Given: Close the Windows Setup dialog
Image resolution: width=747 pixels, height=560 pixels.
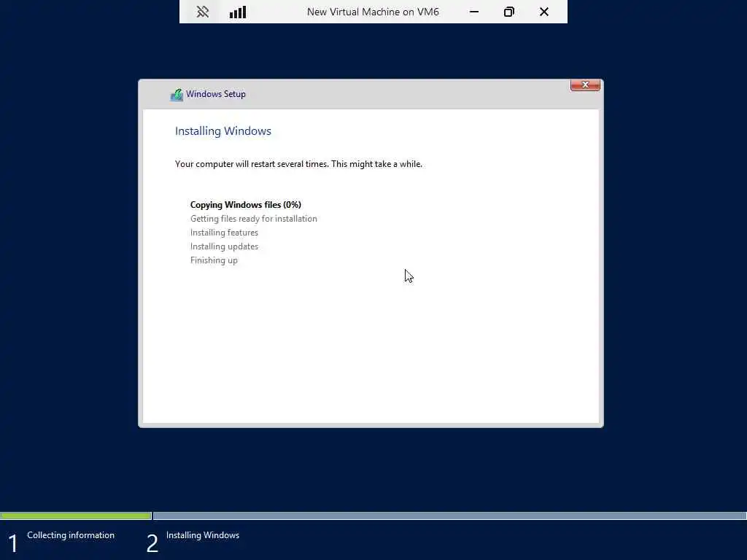Looking at the screenshot, I should pyautogui.click(x=585, y=85).
